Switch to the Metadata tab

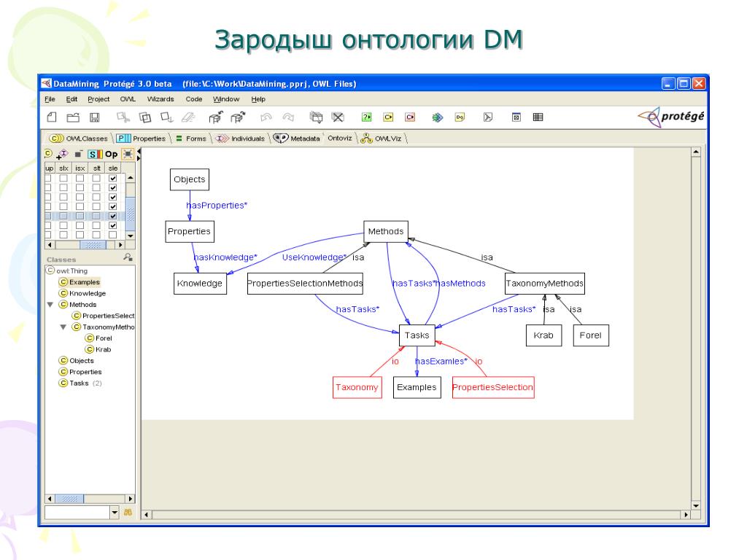pyautogui.click(x=297, y=139)
